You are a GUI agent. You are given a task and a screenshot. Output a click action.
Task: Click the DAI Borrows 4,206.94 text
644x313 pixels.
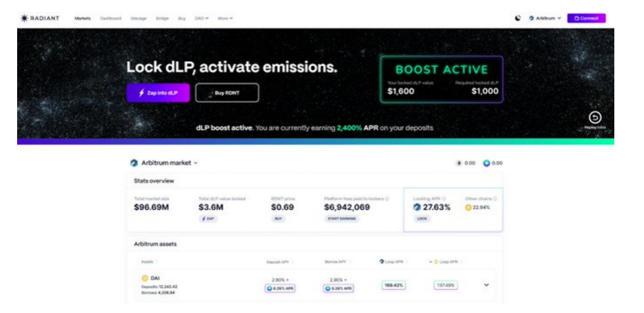[x=158, y=292]
